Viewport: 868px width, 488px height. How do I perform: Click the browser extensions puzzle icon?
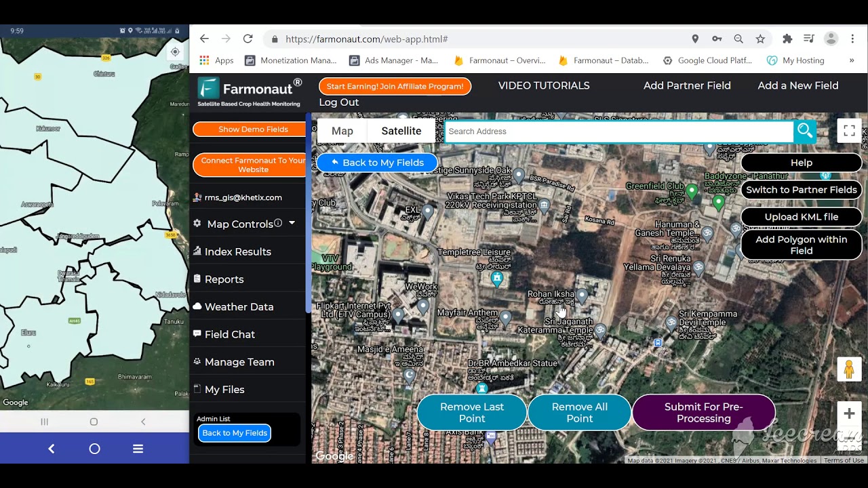point(787,39)
